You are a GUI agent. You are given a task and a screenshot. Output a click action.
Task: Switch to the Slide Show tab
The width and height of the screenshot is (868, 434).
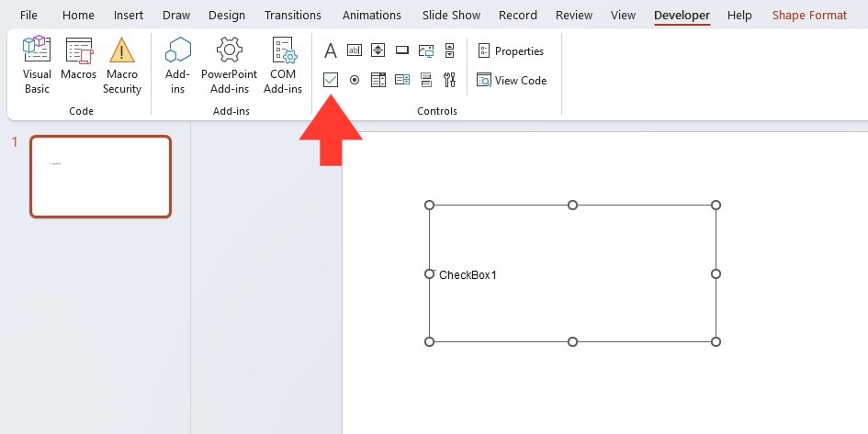pos(451,15)
